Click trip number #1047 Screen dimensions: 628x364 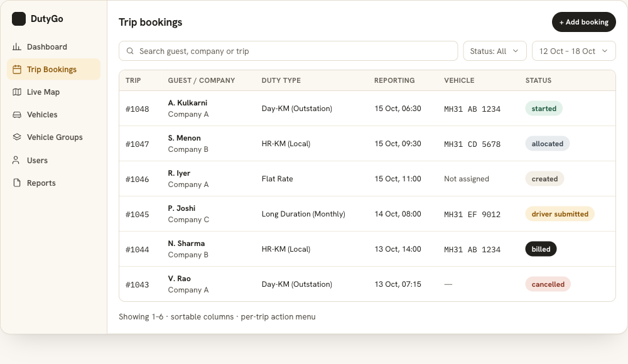point(138,144)
